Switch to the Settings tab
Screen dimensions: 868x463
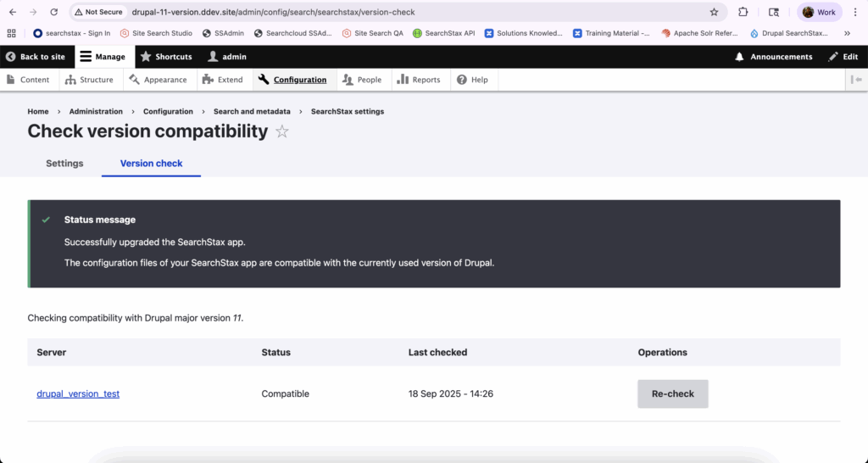tap(64, 164)
